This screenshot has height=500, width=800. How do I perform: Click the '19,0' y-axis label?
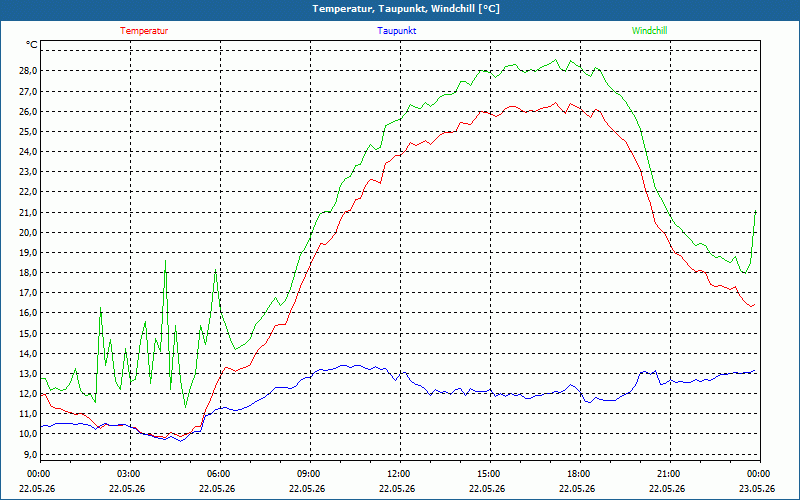(28, 253)
